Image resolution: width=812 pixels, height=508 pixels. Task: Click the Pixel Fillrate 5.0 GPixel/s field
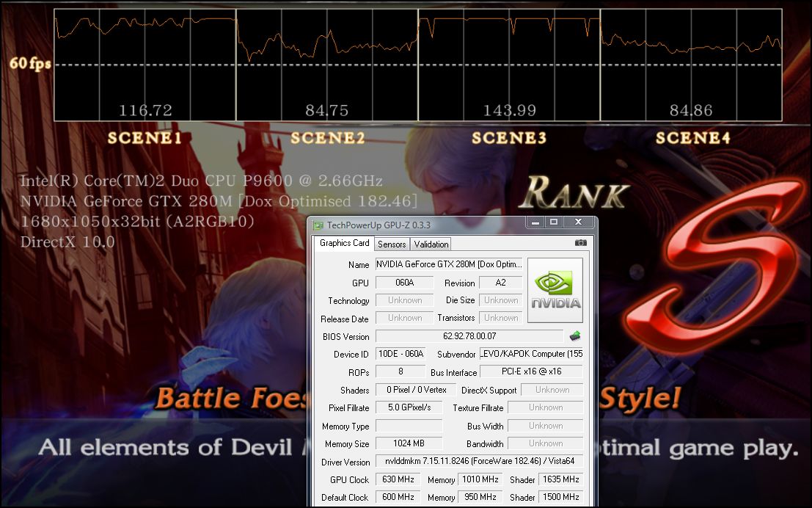pyautogui.click(x=409, y=407)
